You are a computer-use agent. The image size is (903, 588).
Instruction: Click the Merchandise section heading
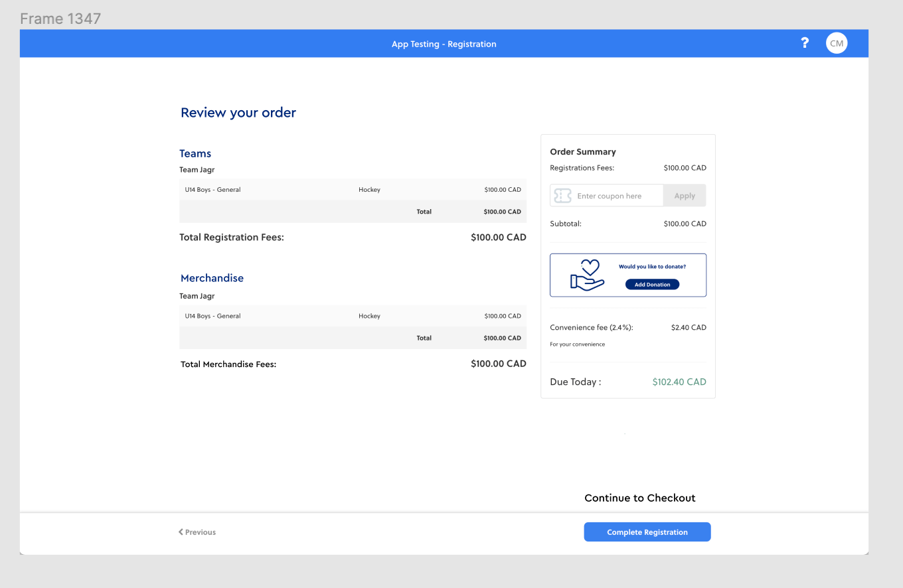click(x=212, y=278)
